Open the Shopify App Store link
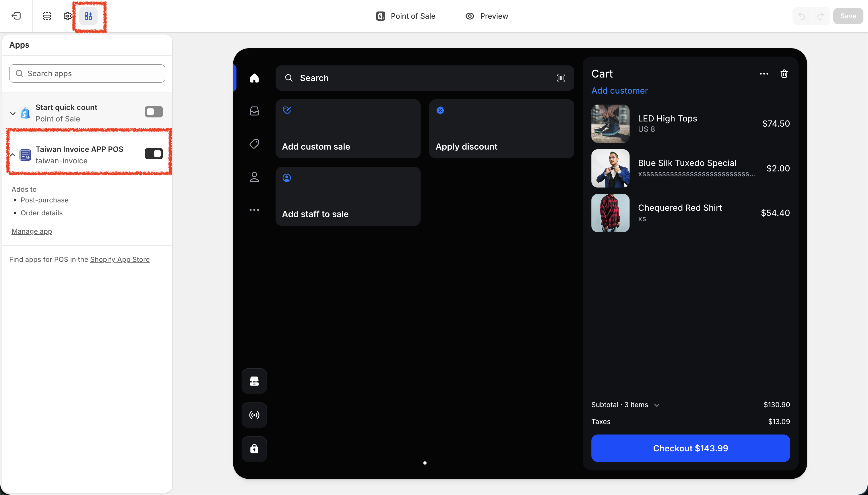 coord(120,259)
